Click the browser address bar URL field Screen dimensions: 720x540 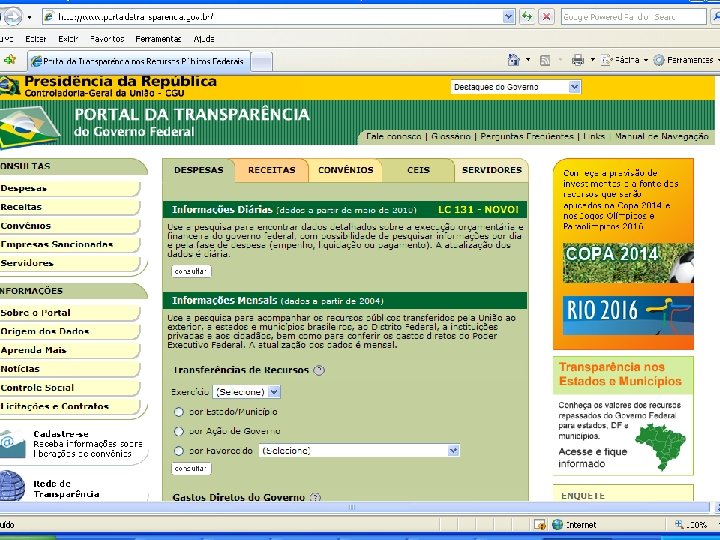click(x=278, y=17)
